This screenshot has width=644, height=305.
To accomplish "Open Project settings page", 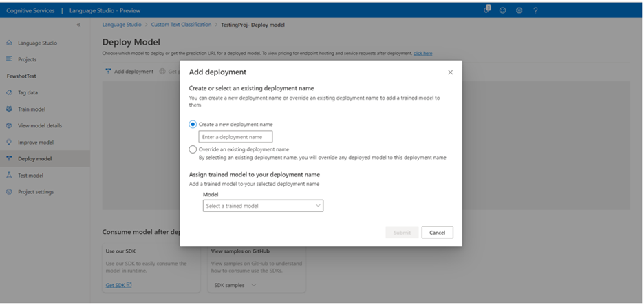I will coord(36,191).
